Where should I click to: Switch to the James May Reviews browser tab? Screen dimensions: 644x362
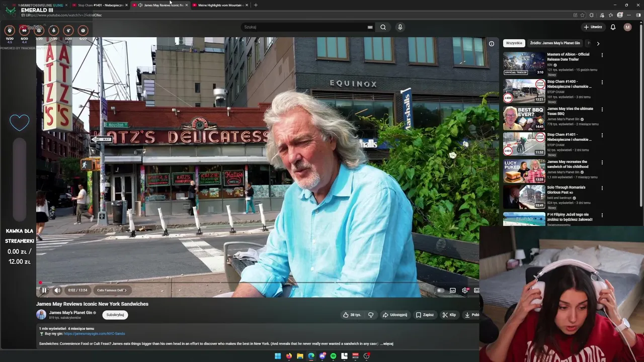[160, 5]
